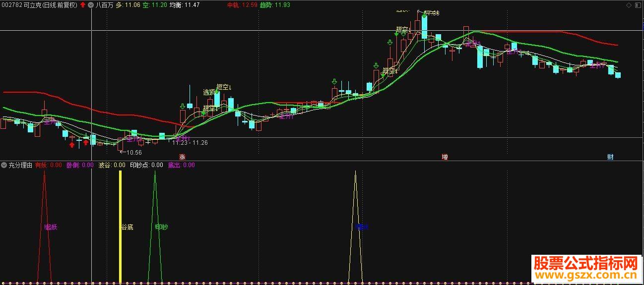Click the red up arrow beside 前复权

(82, 5)
